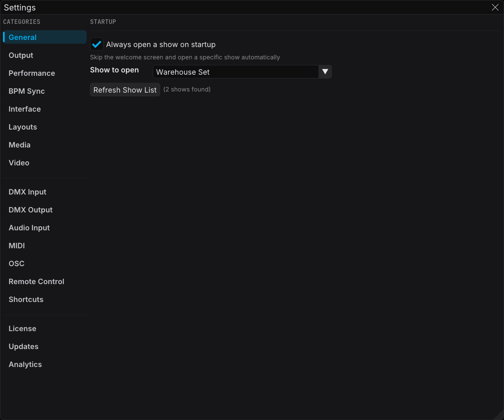The width and height of the screenshot is (504, 420).
Task: Open the Show to open dropdown arrow
Action: [325, 72]
